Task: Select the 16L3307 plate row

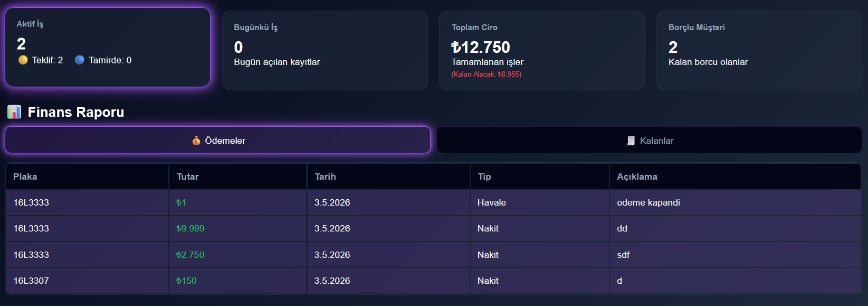Action: tap(433, 281)
